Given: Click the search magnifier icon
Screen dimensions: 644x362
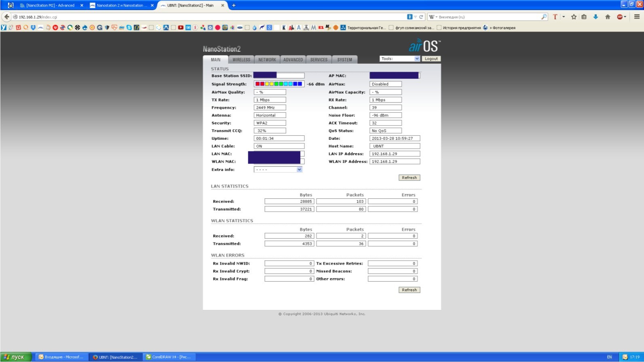Looking at the screenshot, I should coord(544,17).
